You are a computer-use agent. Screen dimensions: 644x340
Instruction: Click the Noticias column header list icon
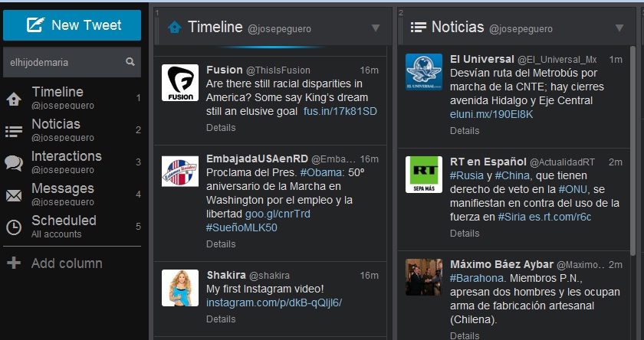click(418, 28)
